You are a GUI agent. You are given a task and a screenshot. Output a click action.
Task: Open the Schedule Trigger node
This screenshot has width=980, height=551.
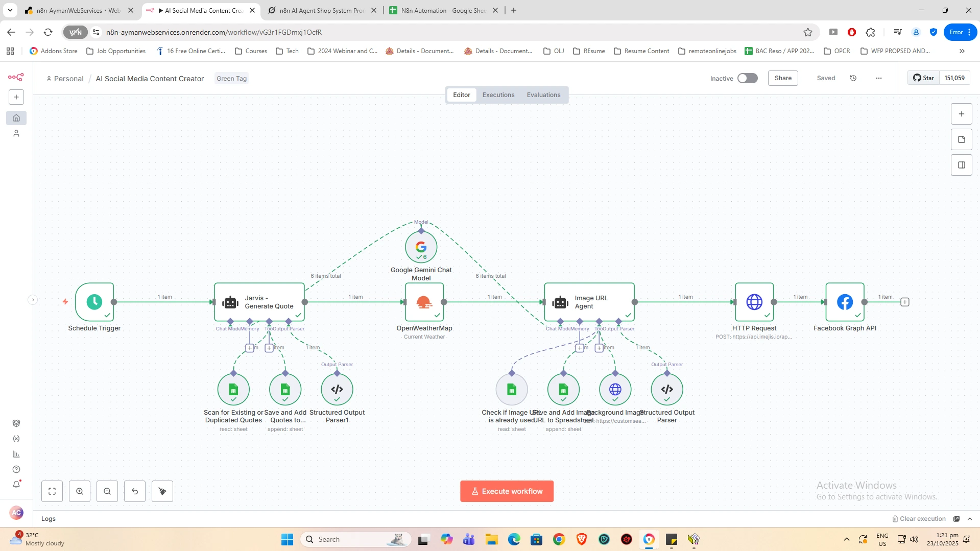coord(94,302)
